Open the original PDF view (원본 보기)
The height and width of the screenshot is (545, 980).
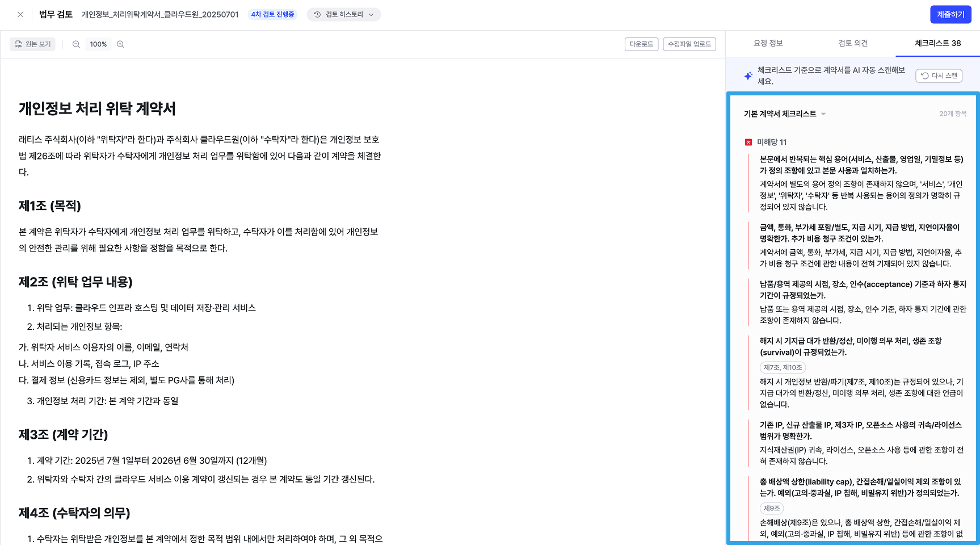click(x=32, y=44)
